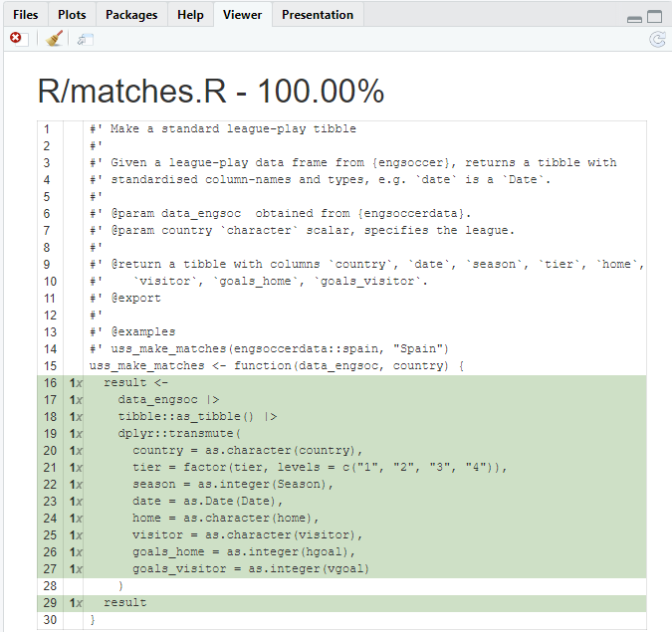672x632 pixels.
Task: Click the 1x hit count on line 29
Action: pyautogui.click(x=74, y=603)
